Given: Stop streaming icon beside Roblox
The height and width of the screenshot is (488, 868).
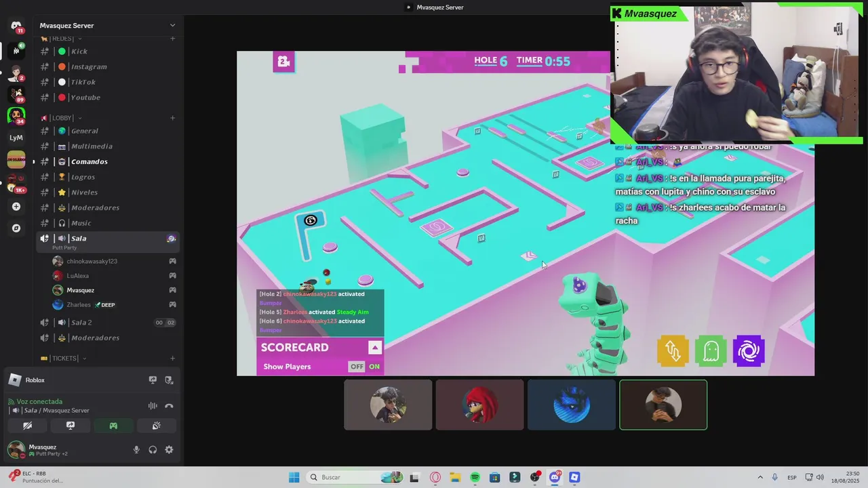Looking at the screenshot, I should (169, 380).
